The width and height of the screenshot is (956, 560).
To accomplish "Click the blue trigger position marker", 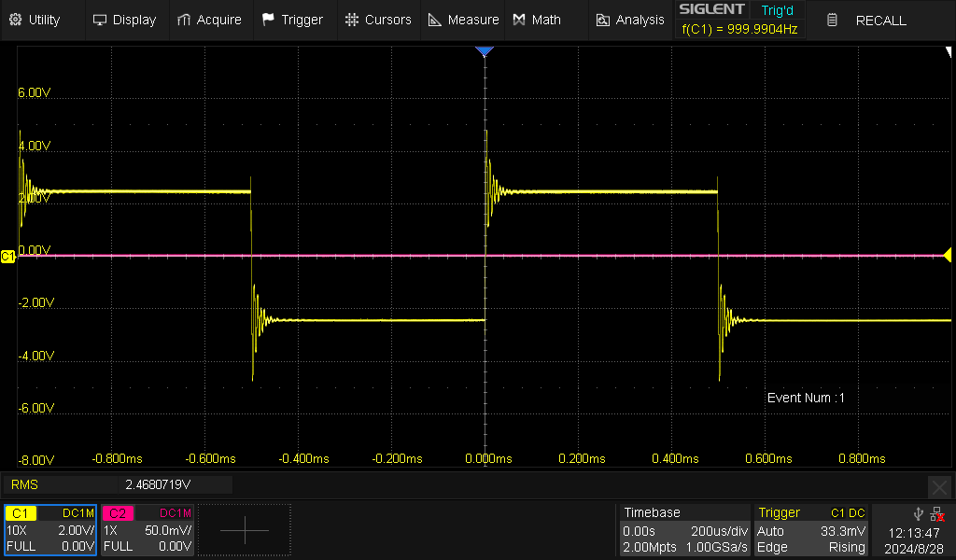I will coord(484,52).
